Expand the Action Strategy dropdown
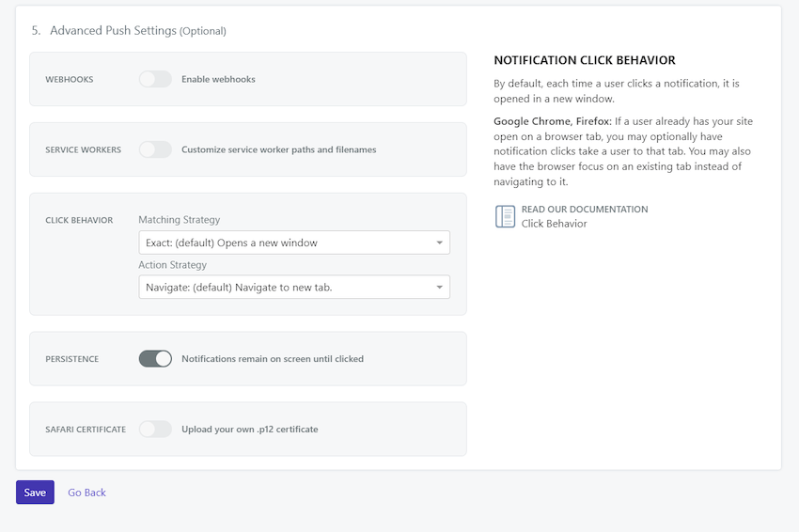 294,287
